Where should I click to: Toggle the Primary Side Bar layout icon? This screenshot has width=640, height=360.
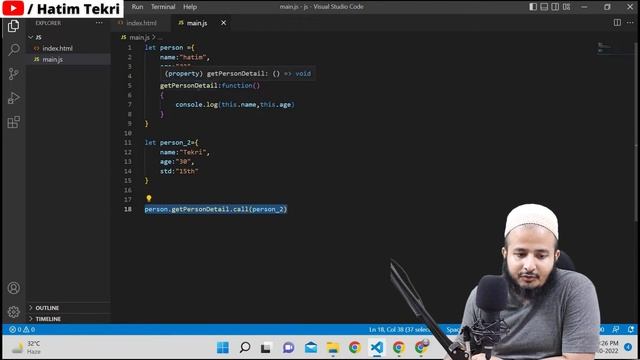coord(533,7)
